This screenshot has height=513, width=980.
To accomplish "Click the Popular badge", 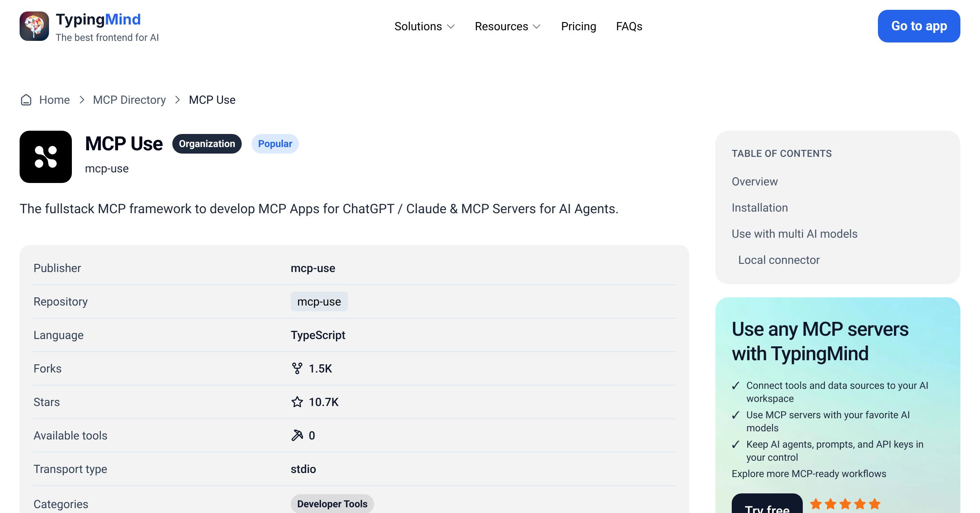I will tap(275, 144).
